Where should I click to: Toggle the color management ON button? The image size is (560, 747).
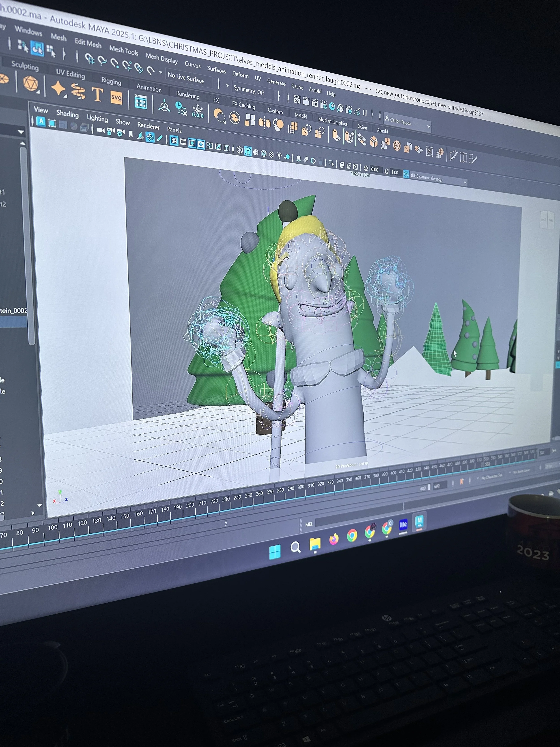coord(406,174)
